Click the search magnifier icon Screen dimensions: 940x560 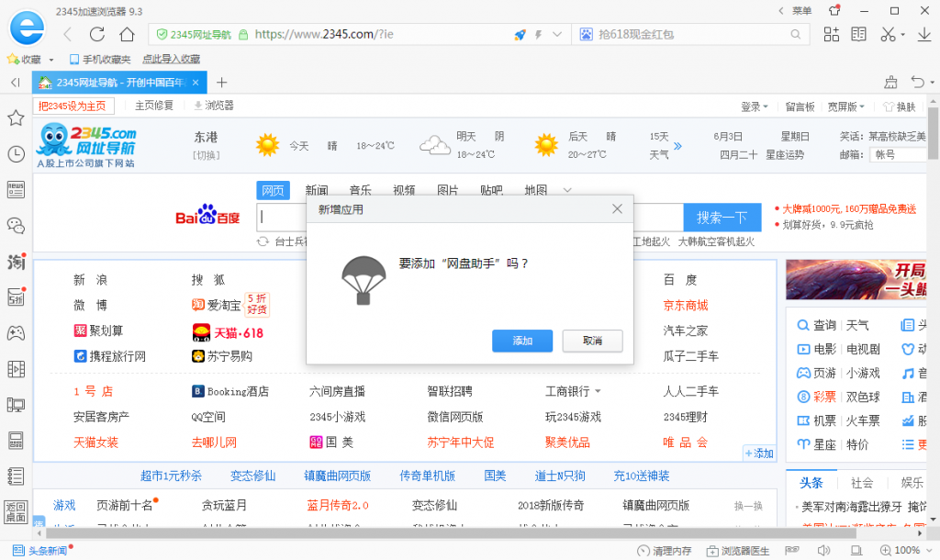796,35
